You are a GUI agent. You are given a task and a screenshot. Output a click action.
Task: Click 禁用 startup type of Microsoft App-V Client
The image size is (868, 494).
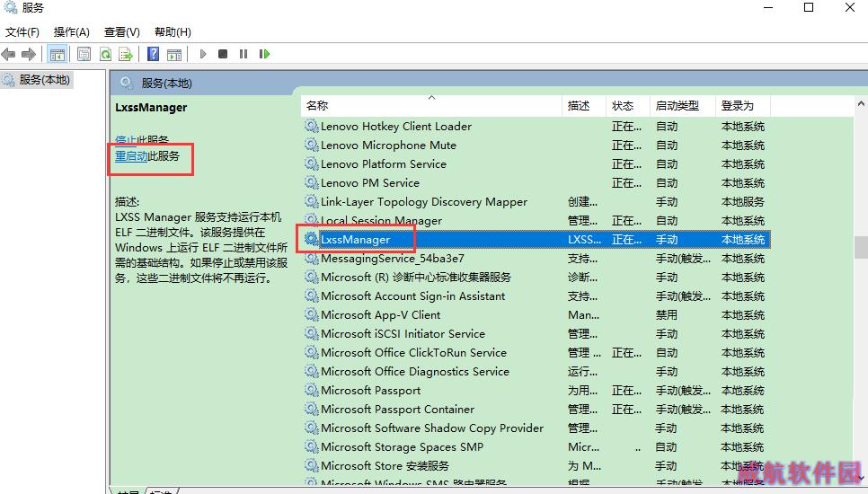667,314
